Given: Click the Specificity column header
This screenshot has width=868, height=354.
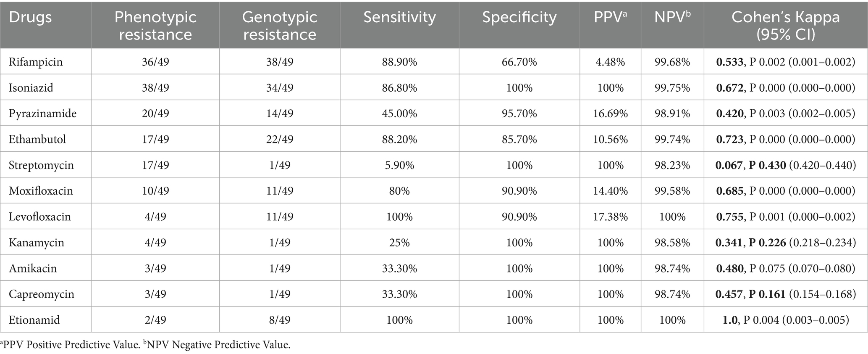Looking at the screenshot, I should coord(519,17).
